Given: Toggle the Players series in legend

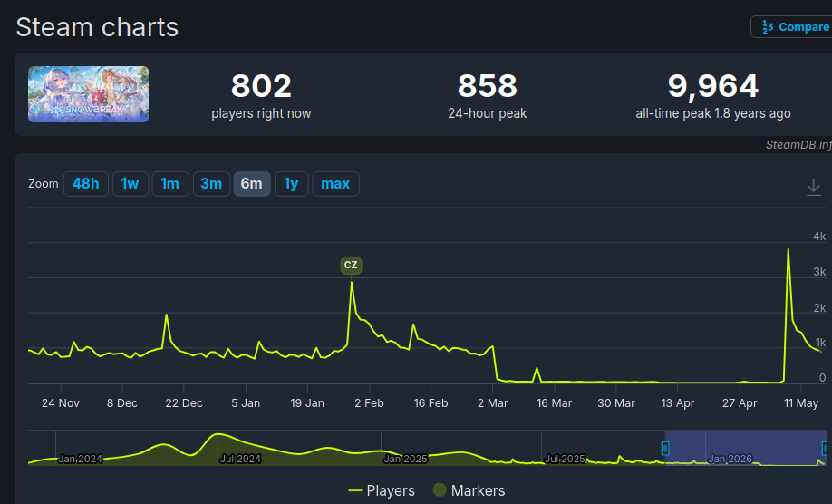Looking at the screenshot, I should point(382,490).
